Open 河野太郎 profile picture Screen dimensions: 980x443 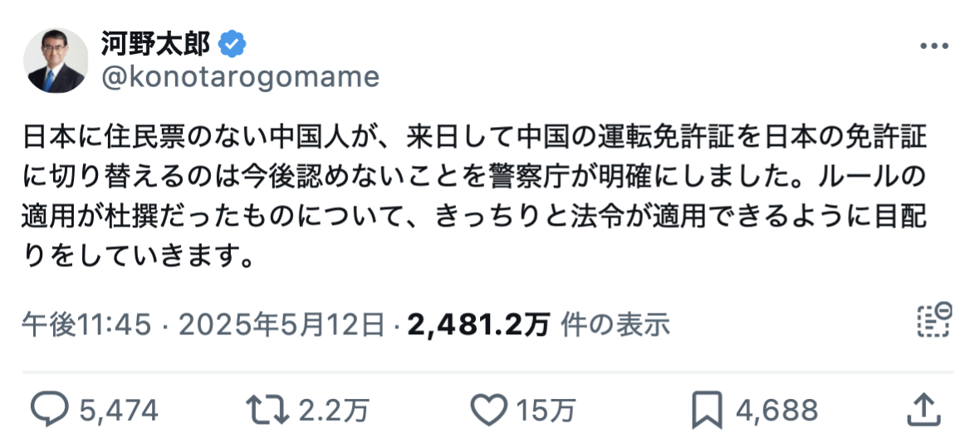[x=56, y=61]
